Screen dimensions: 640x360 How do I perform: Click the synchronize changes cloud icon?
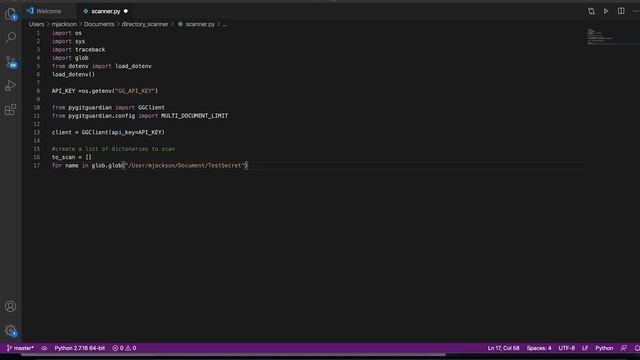point(44,348)
